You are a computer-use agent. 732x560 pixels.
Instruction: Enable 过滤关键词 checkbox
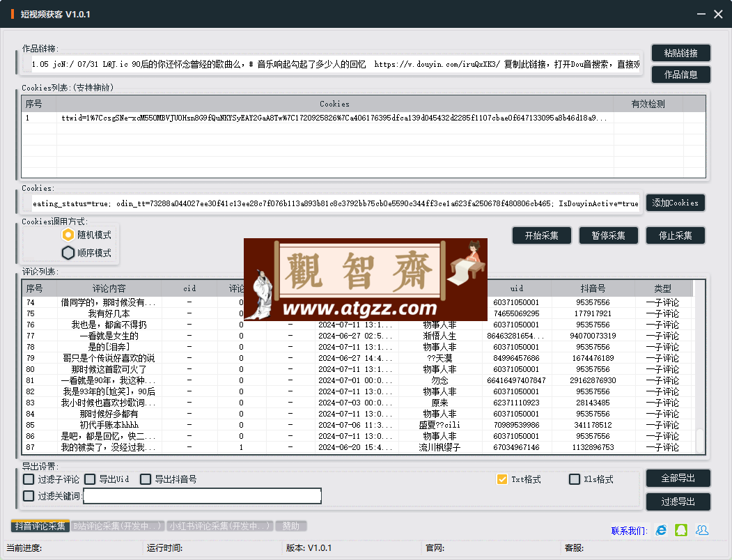[29, 495]
